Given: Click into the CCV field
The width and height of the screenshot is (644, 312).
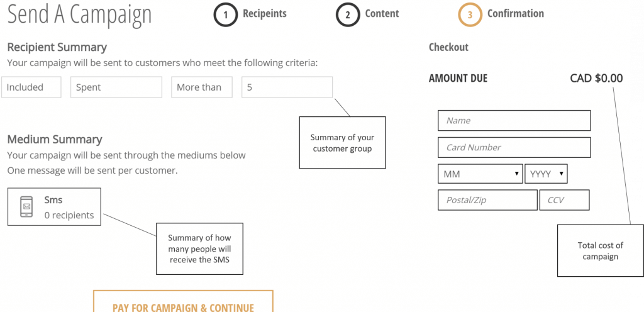Looking at the screenshot, I should tap(564, 200).
